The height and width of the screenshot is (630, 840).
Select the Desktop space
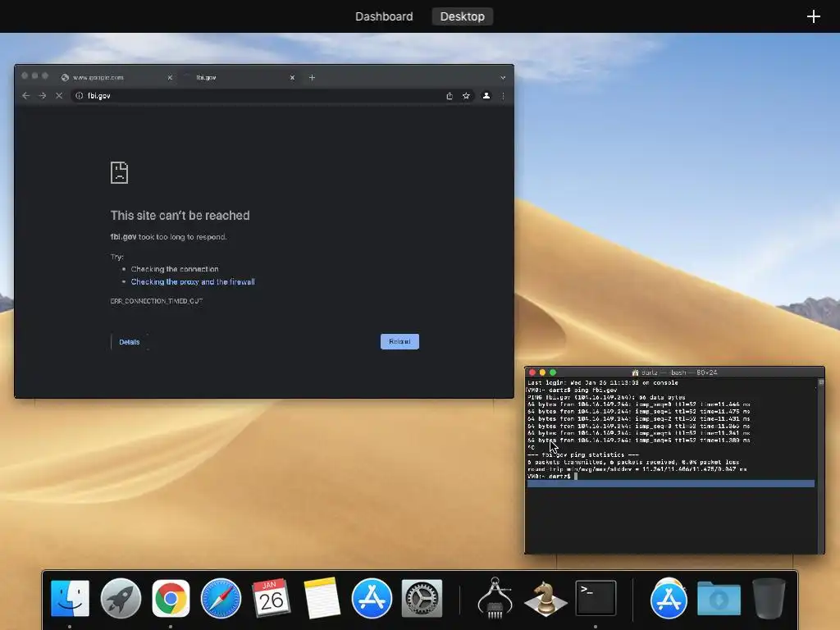click(463, 16)
